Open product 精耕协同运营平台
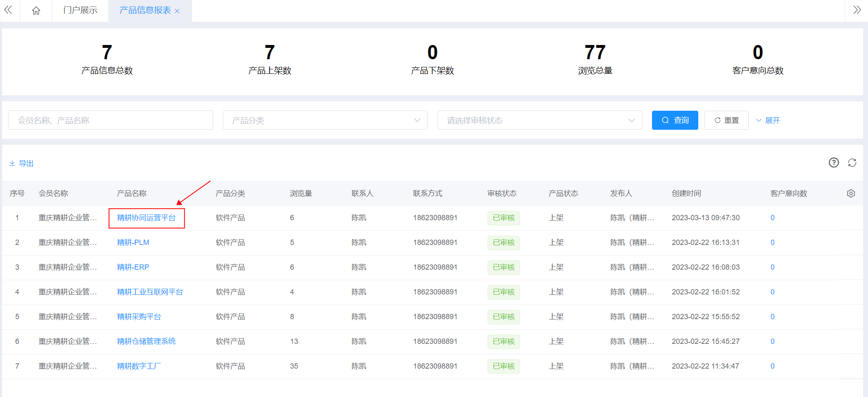The height and width of the screenshot is (397, 868). click(x=146, y=218)
